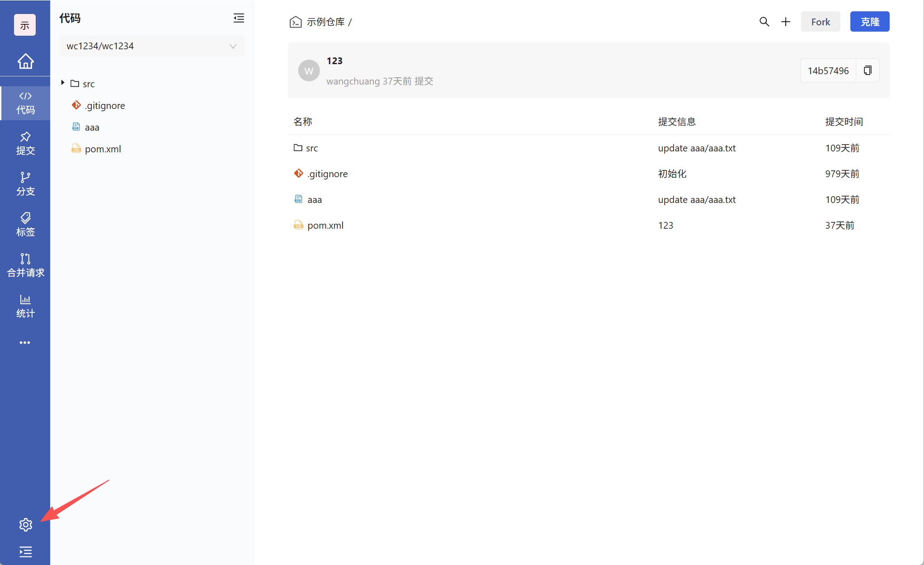Copy commit hash 14b57496 icon
This screenshot has width=924, height=565.
[868, 71]
